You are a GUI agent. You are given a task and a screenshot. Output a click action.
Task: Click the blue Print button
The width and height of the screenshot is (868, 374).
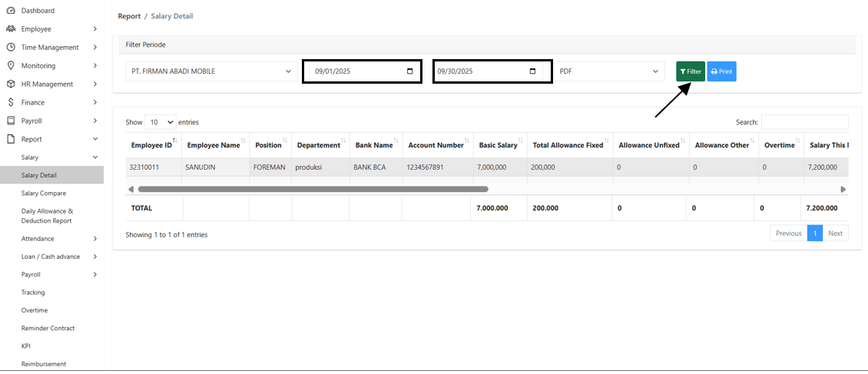[x=721, y=71]
